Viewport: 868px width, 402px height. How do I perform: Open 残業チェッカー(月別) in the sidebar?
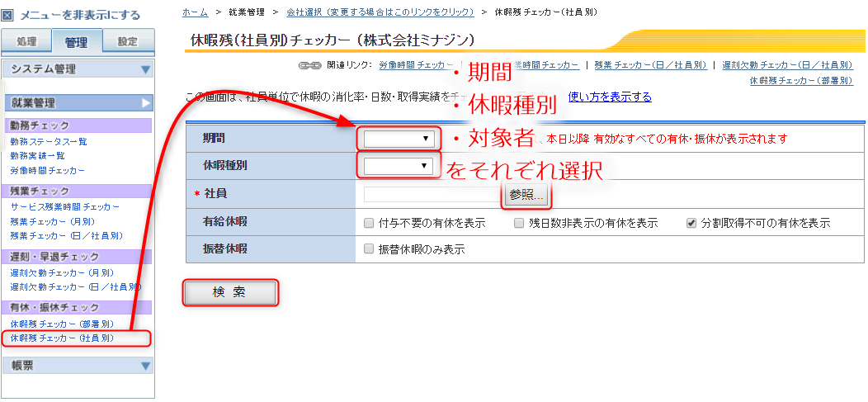53,221
